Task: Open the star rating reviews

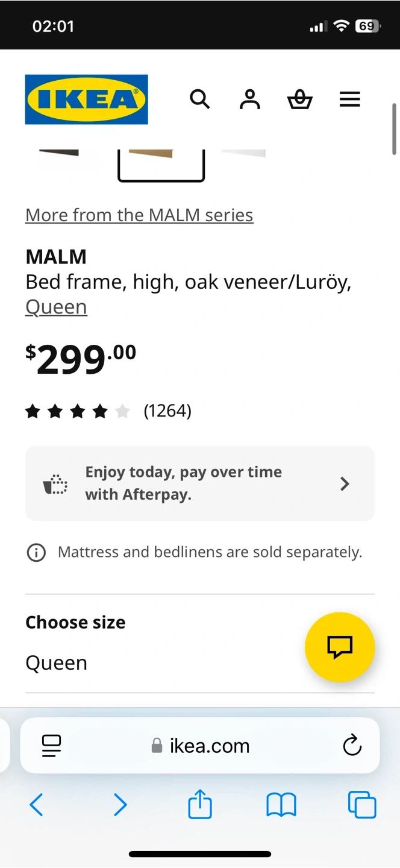Action: tap(108, 411)
